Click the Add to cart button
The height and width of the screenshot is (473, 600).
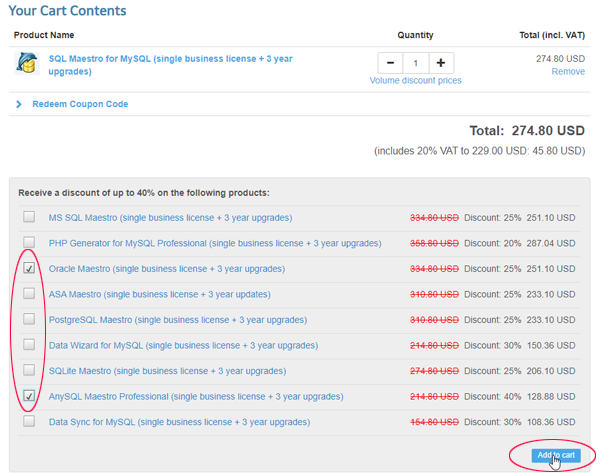click(556, 455)
